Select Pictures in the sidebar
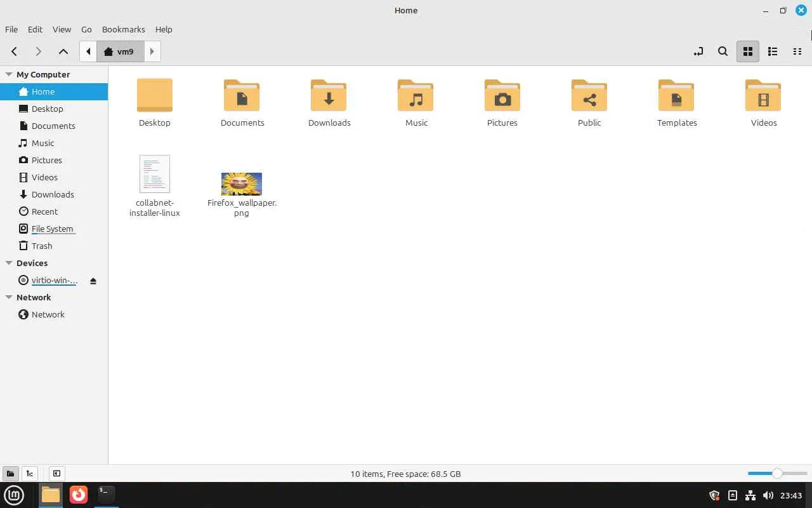Viewport: 812px width, 508px height. point(54,160)
